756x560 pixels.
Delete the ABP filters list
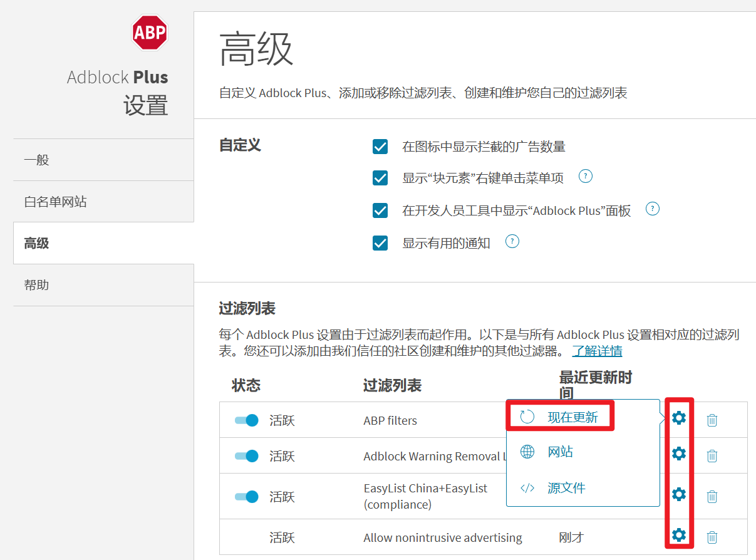(x=712, y=420)
